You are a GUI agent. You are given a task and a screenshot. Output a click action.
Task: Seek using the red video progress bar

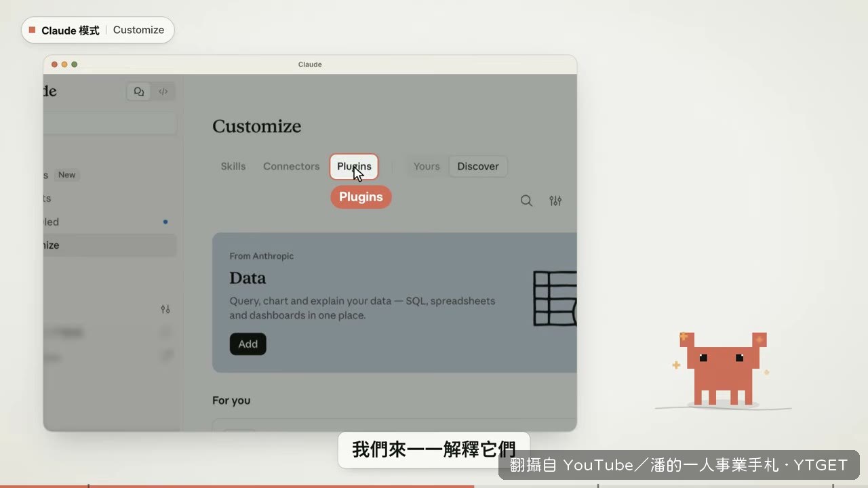click(x=434, y=486)
